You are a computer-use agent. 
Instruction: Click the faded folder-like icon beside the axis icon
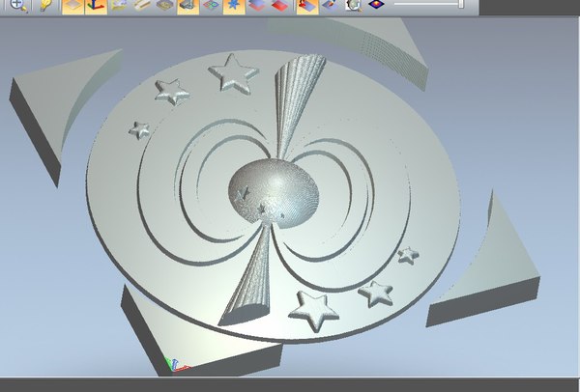pos(119,6)
